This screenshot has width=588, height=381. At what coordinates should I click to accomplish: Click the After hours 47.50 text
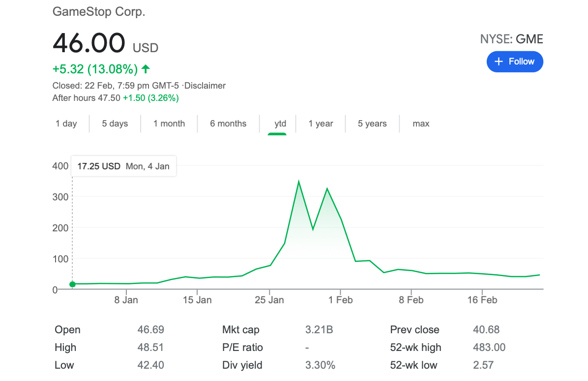pos(86,98)
